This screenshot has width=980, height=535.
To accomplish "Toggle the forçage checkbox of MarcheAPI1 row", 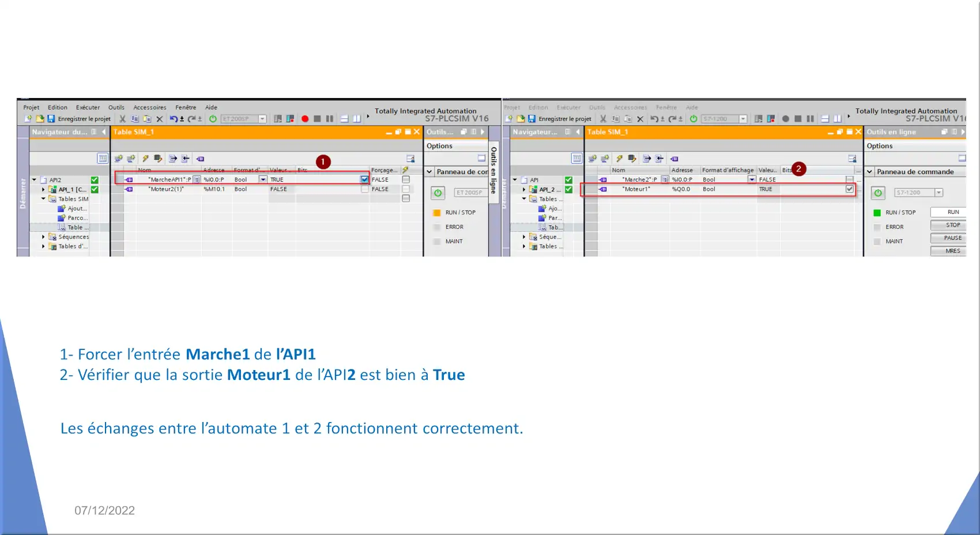I will pyautogui.click(x=406, y=179).
